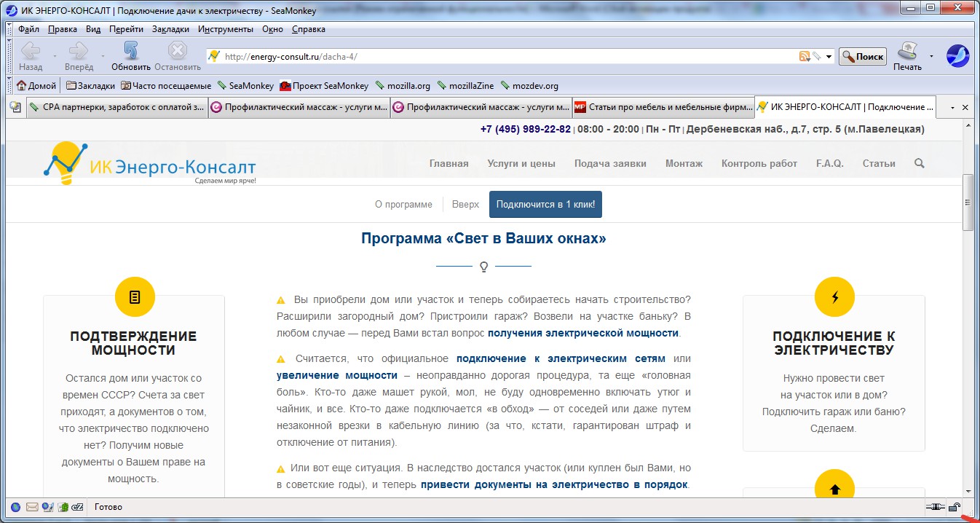
Task: Click the site identity icon in URL bar
Action: point(214,56)
